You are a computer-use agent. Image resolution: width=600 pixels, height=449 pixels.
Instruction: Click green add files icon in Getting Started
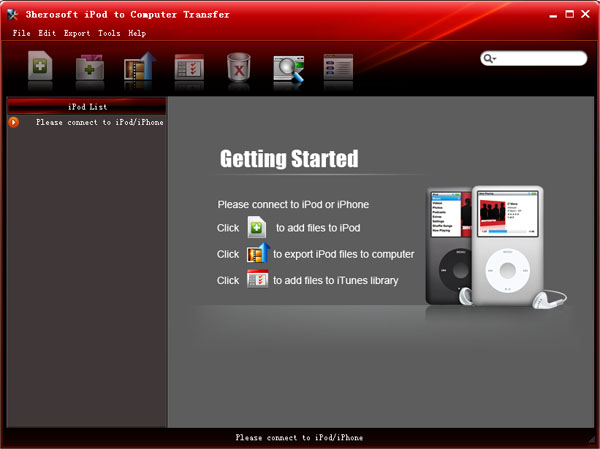257,227
